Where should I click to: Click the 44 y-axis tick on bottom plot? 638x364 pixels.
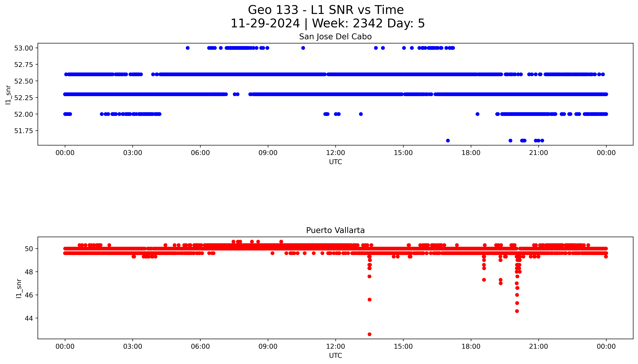[29, 318]
